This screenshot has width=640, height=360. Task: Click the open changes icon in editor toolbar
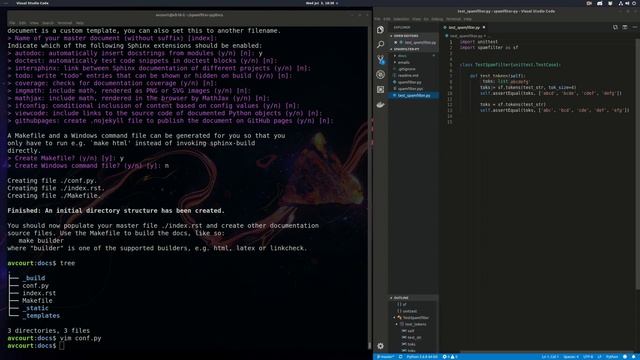(615, 27)
